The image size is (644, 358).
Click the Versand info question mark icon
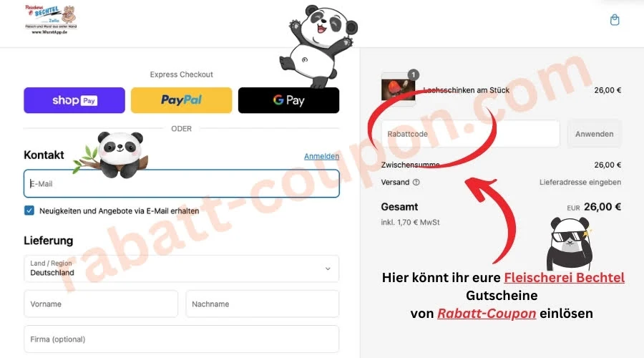click(x=416, y=182)
